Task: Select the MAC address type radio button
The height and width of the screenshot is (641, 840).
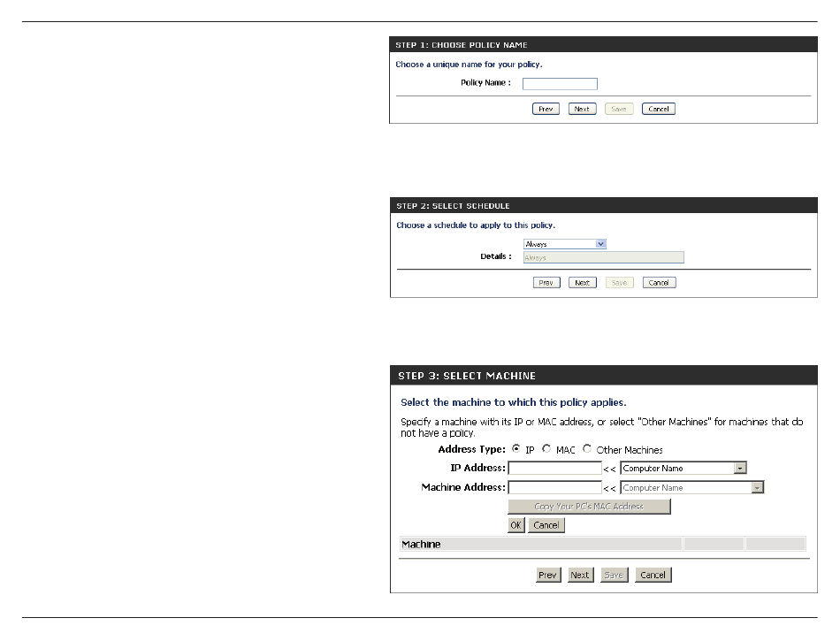Action: tap(546, 449)
